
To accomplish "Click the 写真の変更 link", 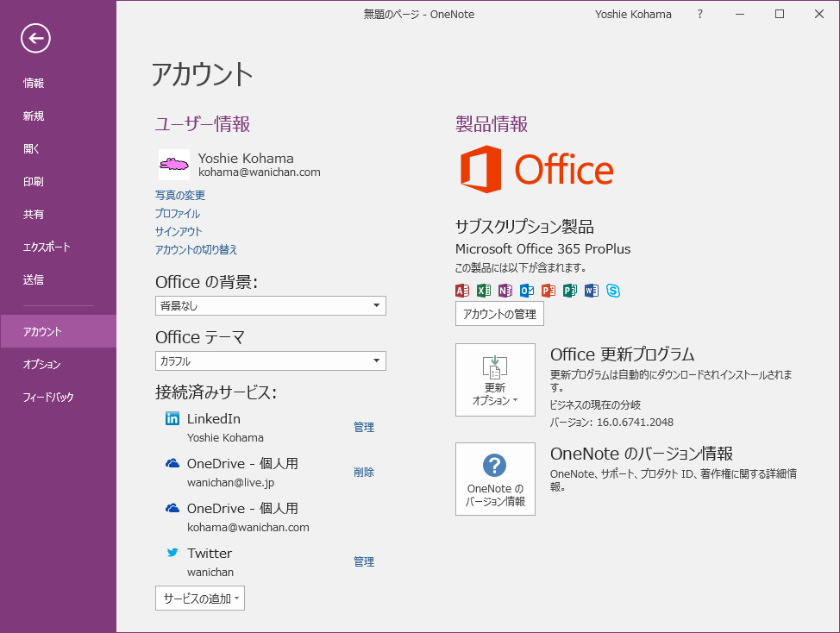I will click(x=180, y=195).
